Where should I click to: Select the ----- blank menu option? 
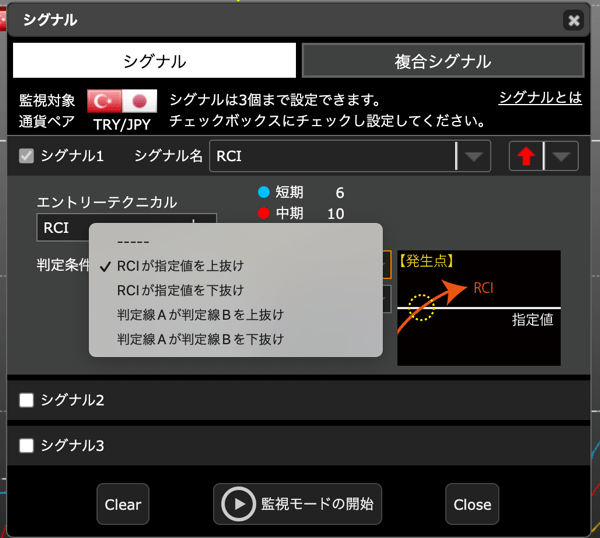[236, 242]
